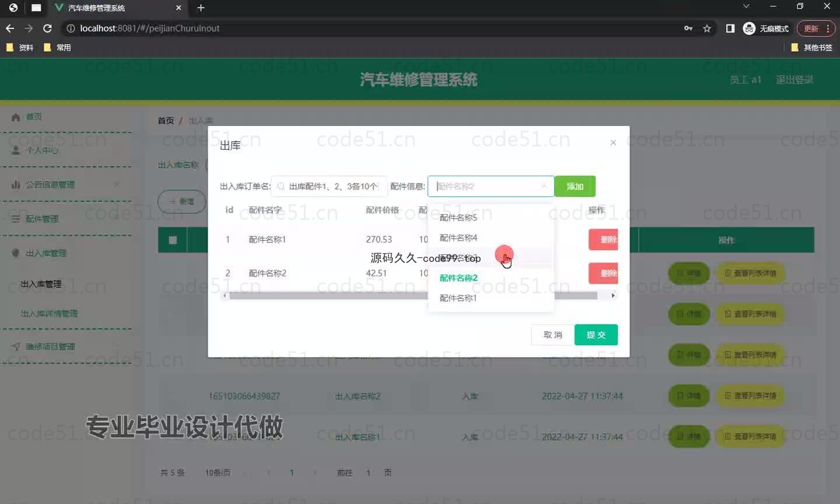Open the 资料 bookmark folder

tap(20, 47)
